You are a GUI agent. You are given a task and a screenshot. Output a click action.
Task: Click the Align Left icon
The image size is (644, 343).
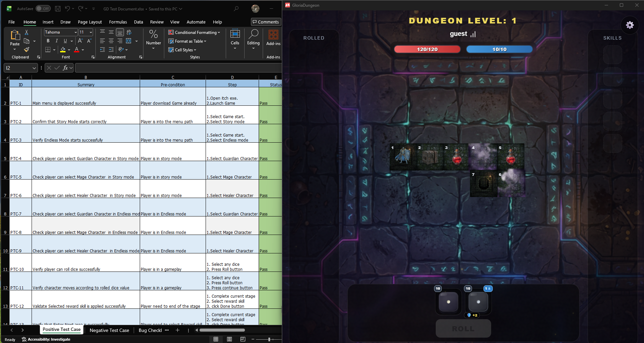(102, 41)
